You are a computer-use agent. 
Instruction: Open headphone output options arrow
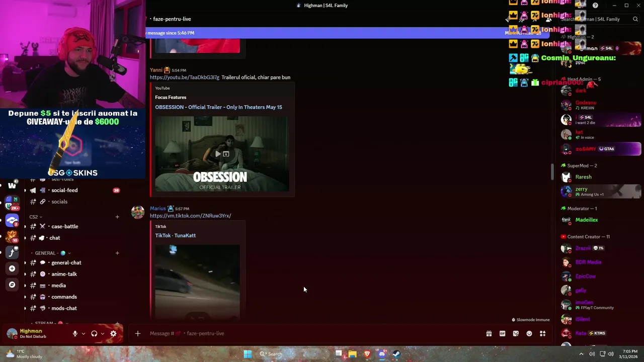point(103,333)
